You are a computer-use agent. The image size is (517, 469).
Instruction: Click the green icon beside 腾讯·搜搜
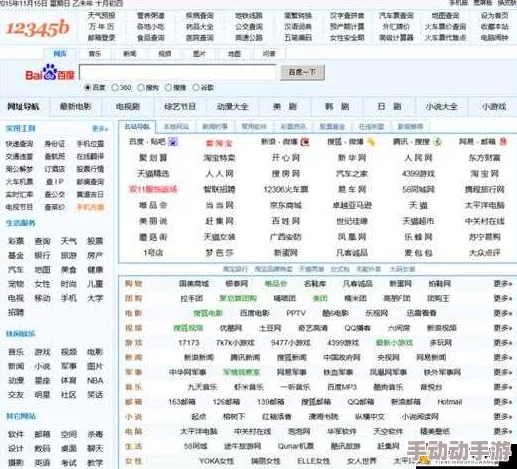[x=437, y=142]
